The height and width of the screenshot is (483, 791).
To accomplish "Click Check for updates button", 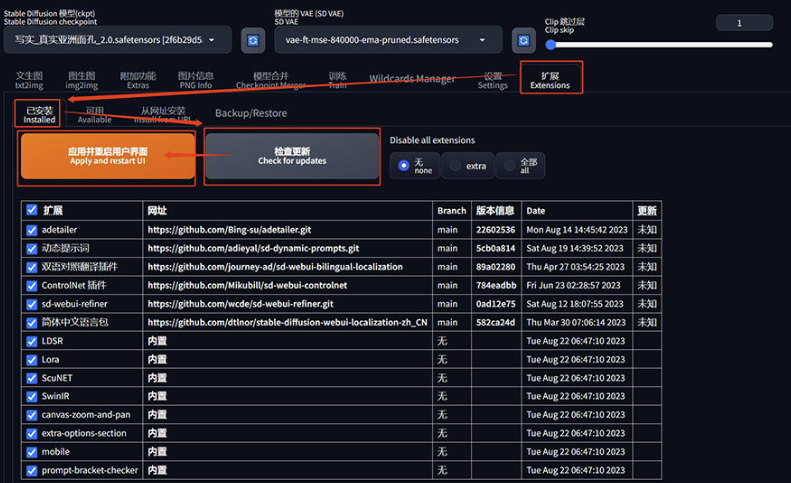I will 291,156.
